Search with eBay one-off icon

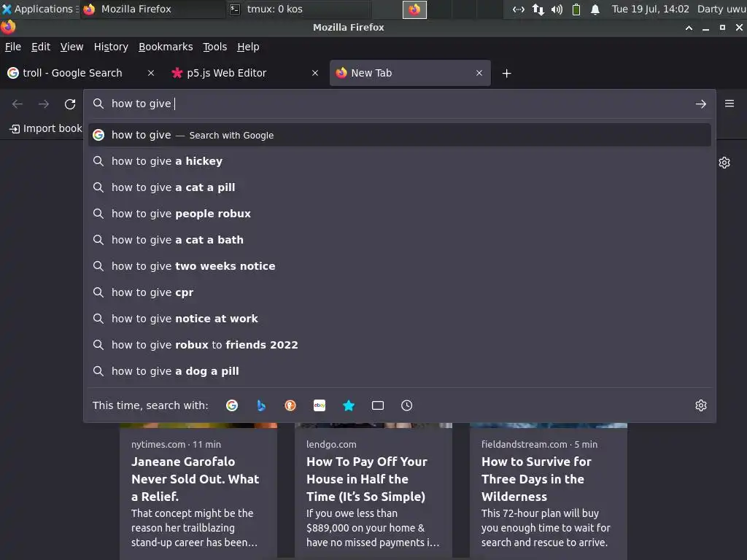(320, 405)
